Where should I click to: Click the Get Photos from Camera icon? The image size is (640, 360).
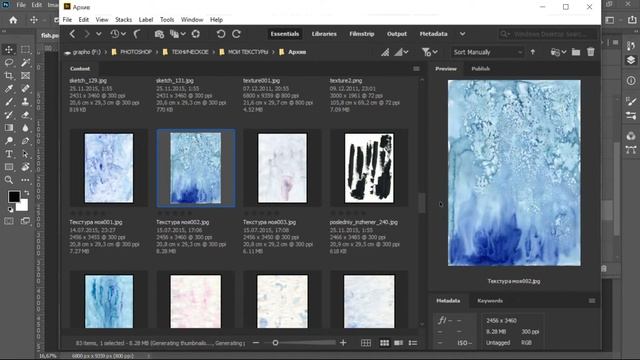[x=159, y=34]
